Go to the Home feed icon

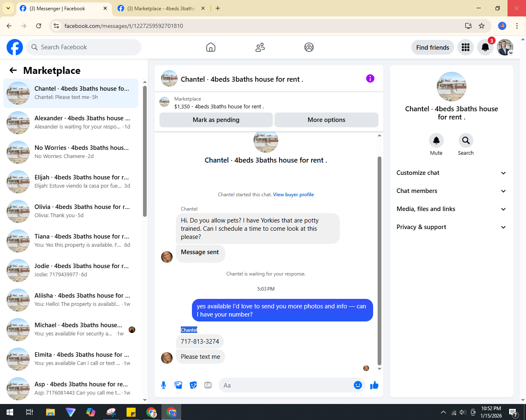coord(211,47)
